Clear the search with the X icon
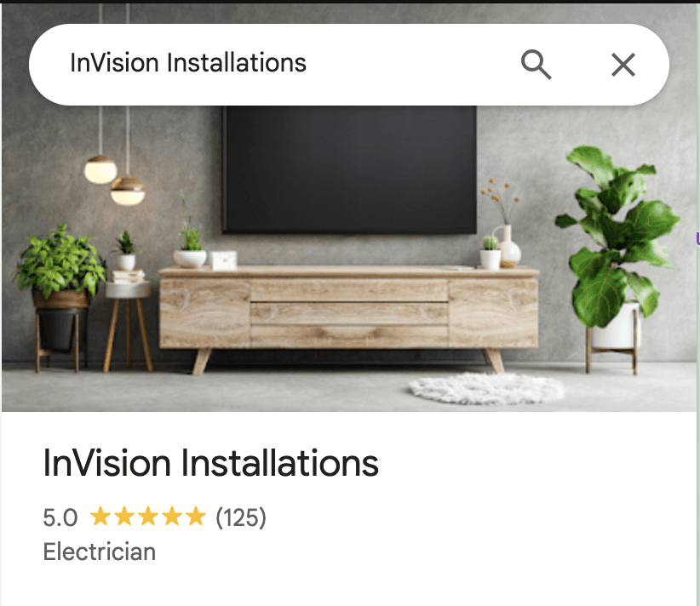 [623, 66]
